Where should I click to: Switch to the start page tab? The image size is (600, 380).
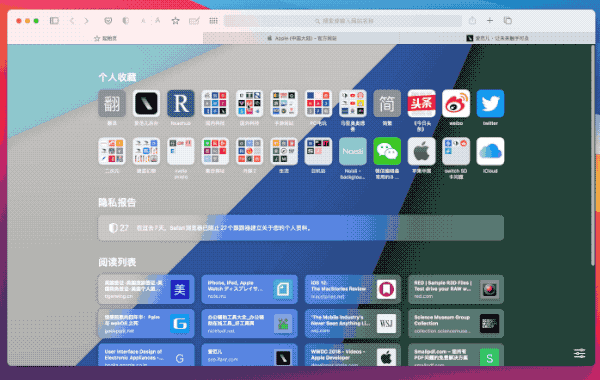pyautogui.click(x=105, y=38)
